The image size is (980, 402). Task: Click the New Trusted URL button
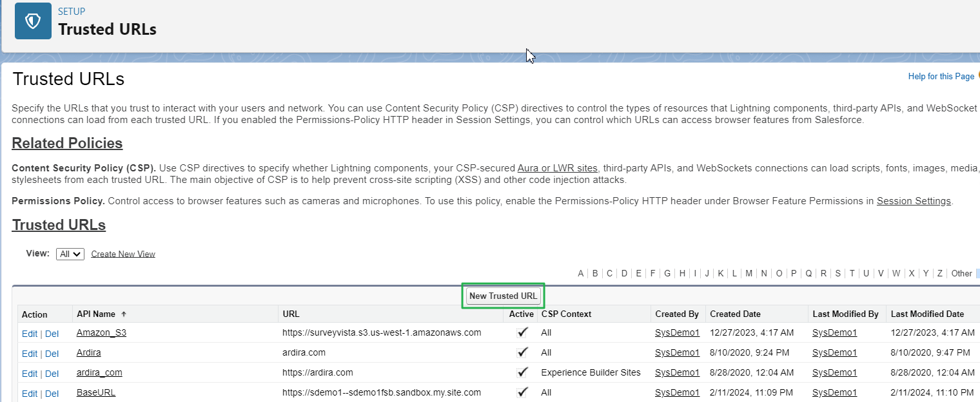tap(503, 296)
